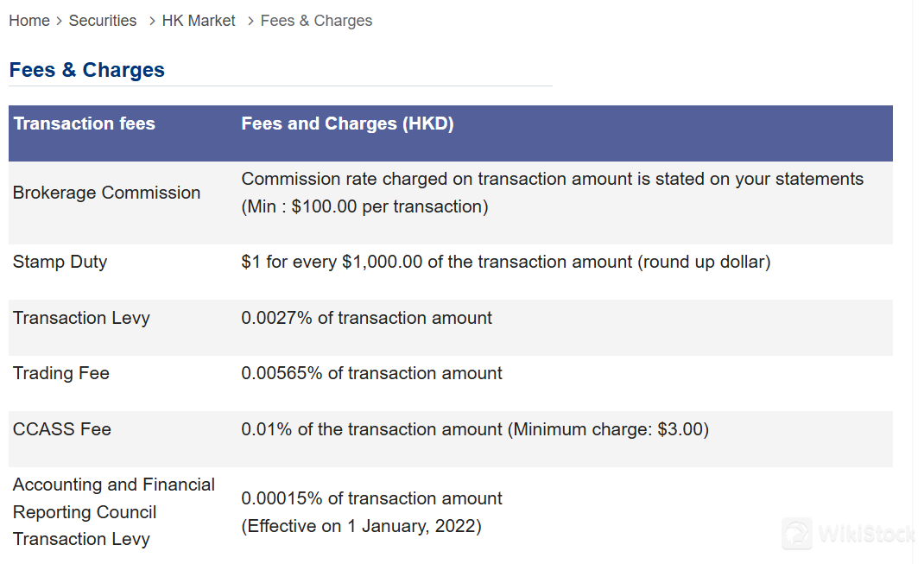Image resolution: width=924 pixels, height=564 pixels.
Task: Click the Fees & Charges page heading
Action: click(86, 70)
